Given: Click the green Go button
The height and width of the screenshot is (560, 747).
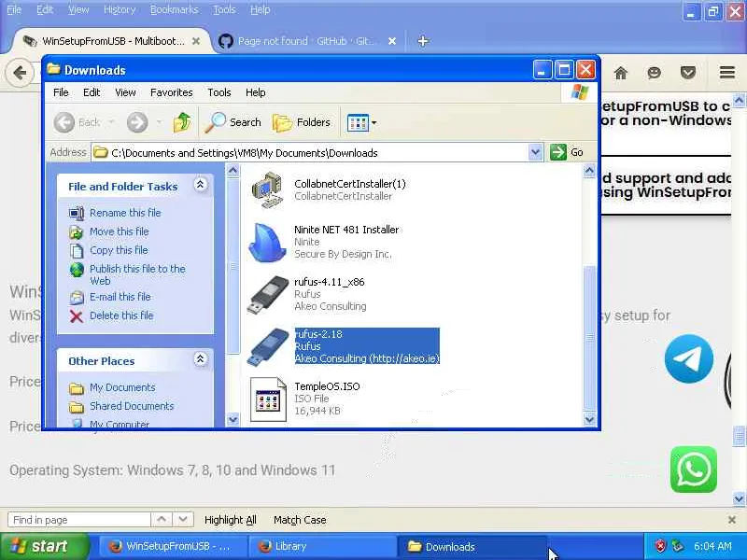Looking at the screenshot, I should pos(566,152).
